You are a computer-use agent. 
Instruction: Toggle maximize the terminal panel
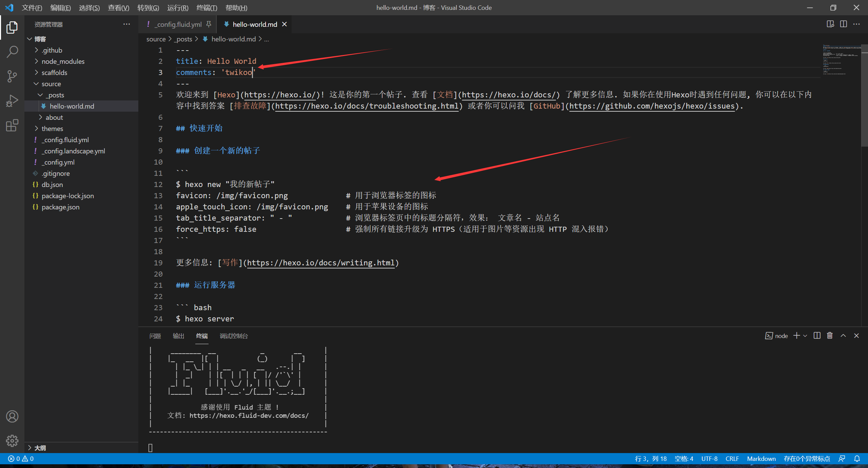click(843, 336)
